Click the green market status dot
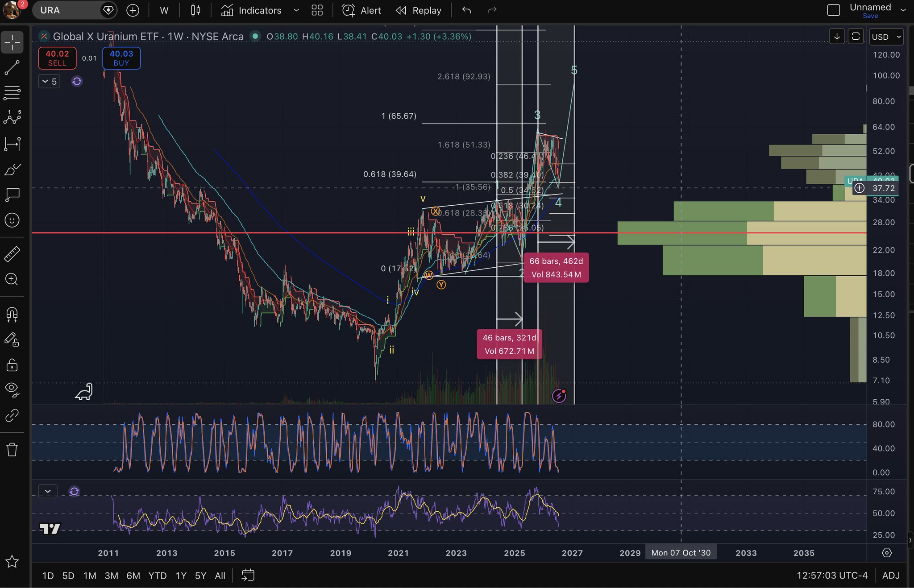This screenshot has height=588, width=914. [255, 36]
